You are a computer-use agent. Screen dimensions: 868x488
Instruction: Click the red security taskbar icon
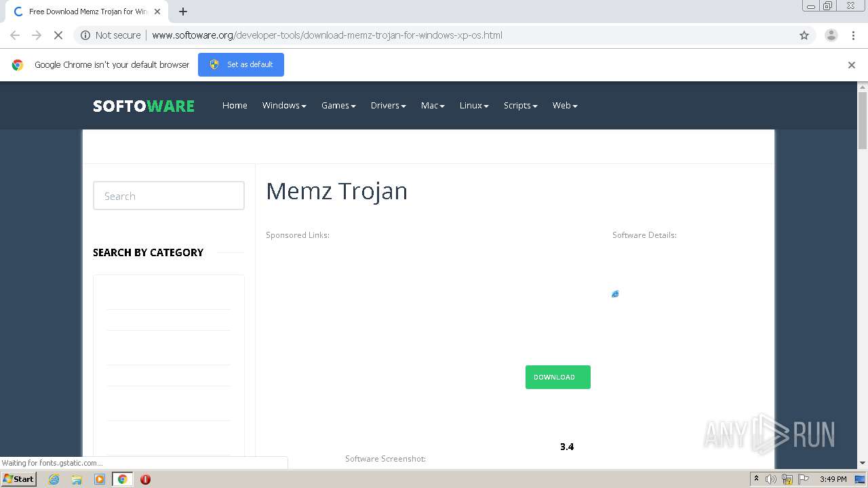[x=145, y=479]
